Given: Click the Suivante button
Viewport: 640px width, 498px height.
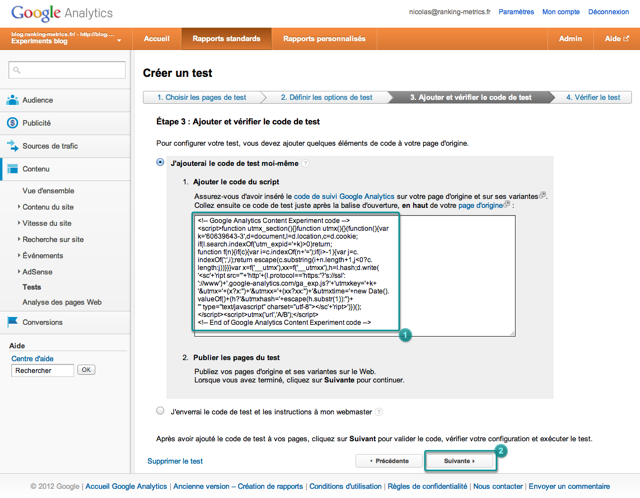Looking at the screenshot, I should [460, 461].
